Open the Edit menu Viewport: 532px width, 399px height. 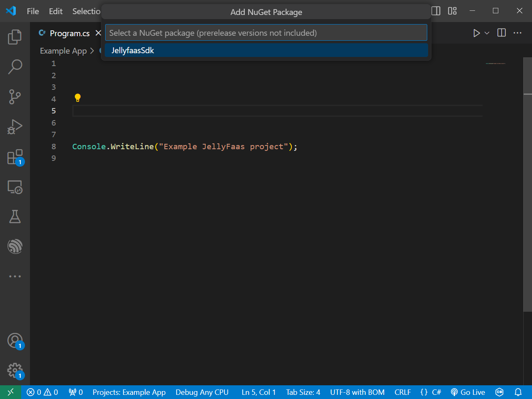(x=56, y=11)
